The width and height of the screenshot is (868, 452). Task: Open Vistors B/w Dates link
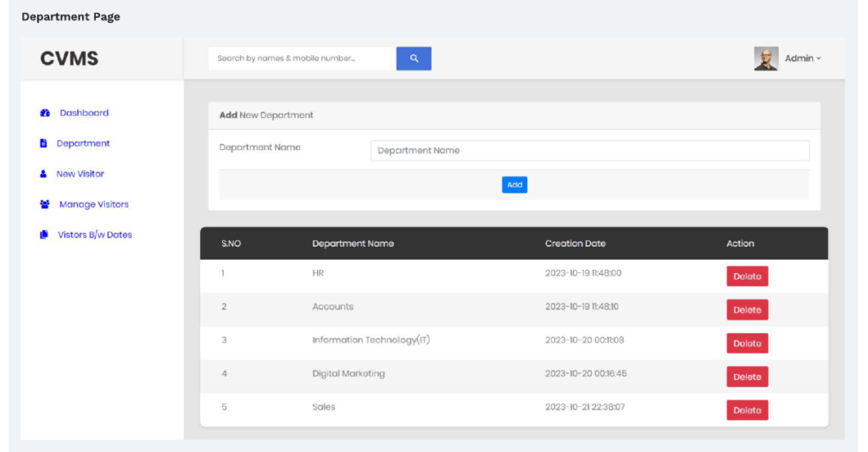point(95,235)
